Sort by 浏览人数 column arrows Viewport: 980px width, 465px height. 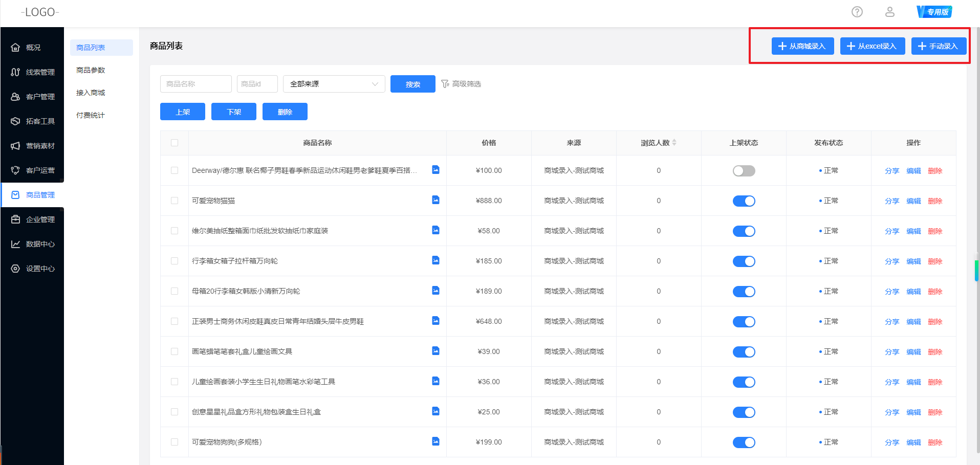(674, 143)
